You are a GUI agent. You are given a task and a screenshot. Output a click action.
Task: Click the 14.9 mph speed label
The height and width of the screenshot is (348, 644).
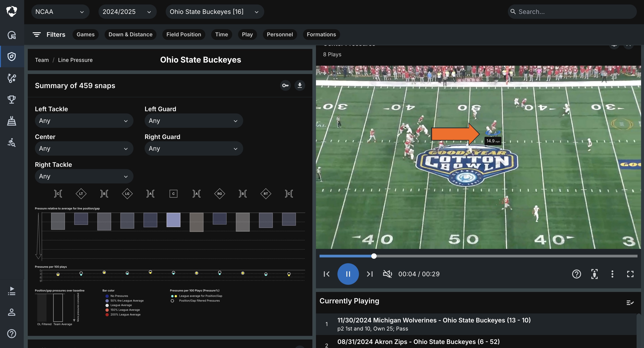(493, 141)
